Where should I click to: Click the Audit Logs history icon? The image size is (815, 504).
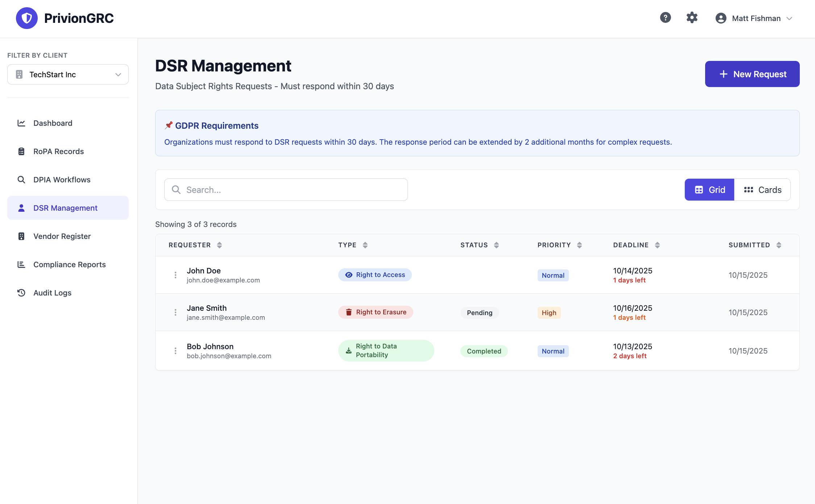21,293
